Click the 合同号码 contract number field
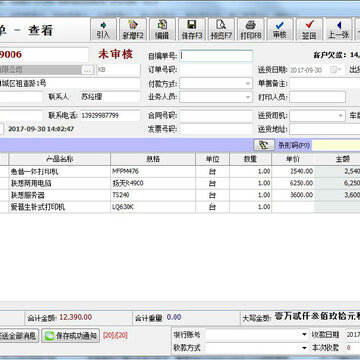This screenshot has height=360, width=360. 216,116
